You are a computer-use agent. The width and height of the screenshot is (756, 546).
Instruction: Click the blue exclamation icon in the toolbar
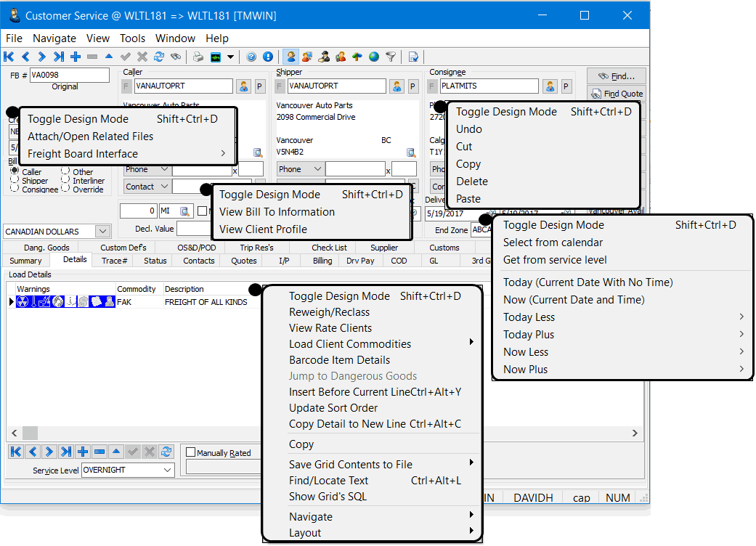[268, 57]
